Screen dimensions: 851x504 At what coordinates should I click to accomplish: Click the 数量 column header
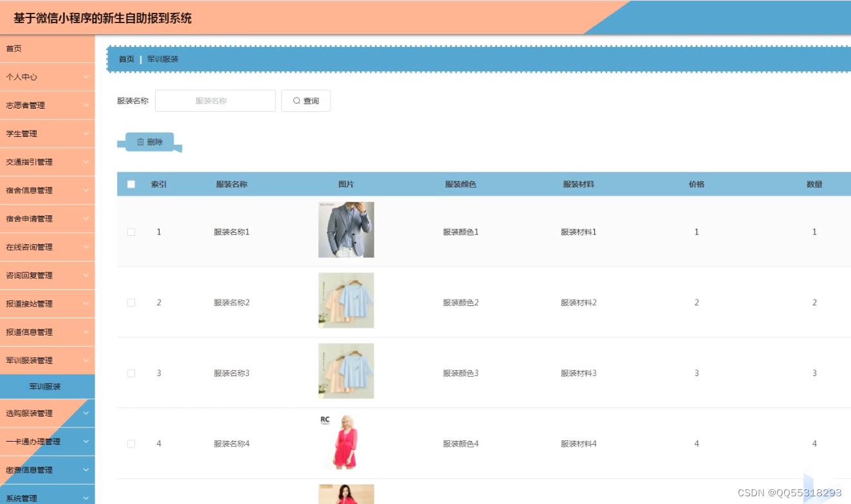coord(814,184)
